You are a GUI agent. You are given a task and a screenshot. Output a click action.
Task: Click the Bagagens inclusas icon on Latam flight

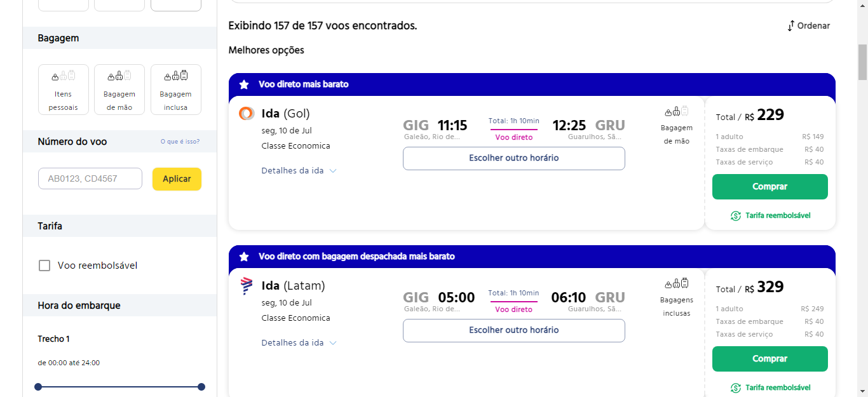pos(676,284)
